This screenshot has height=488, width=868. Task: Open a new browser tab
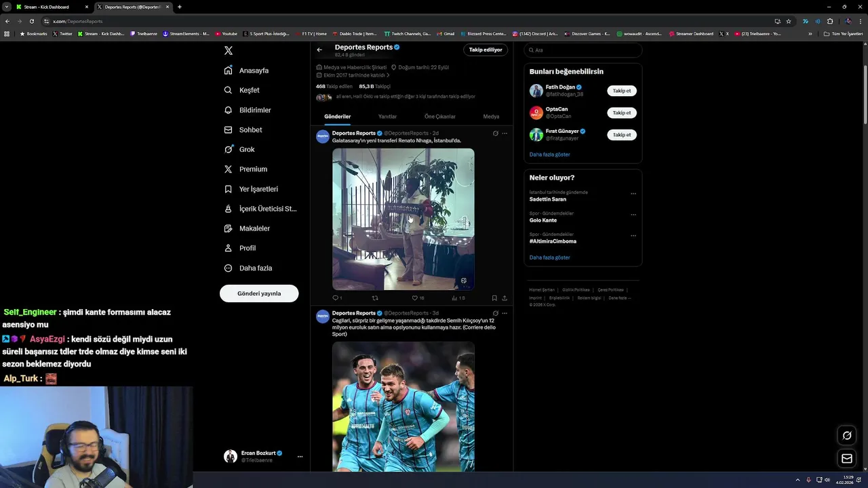coord(180,7)
